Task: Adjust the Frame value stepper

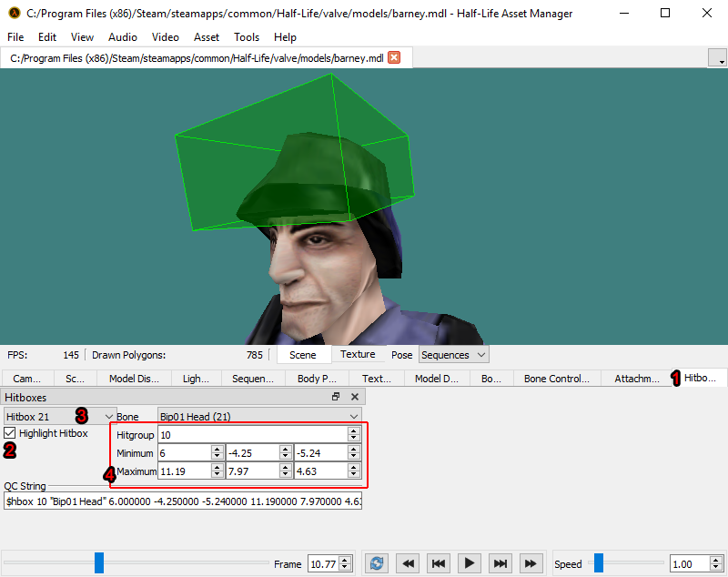Action: [345, 563]
